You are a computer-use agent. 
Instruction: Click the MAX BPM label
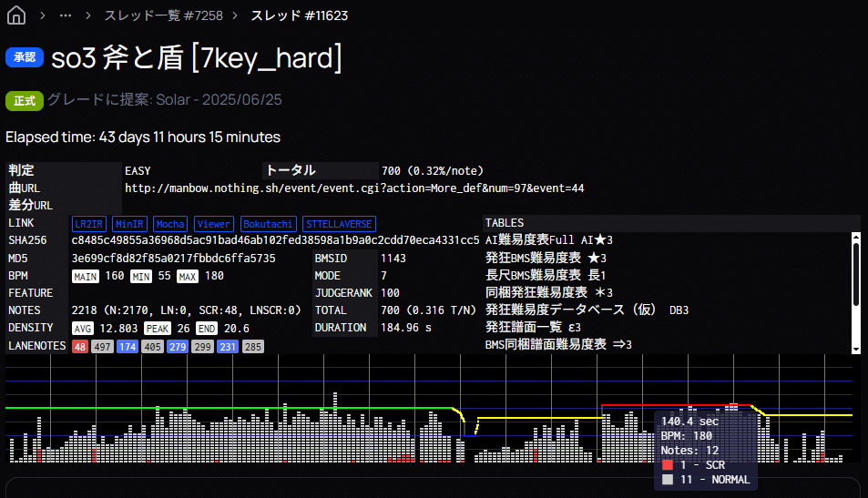(188, 276)
